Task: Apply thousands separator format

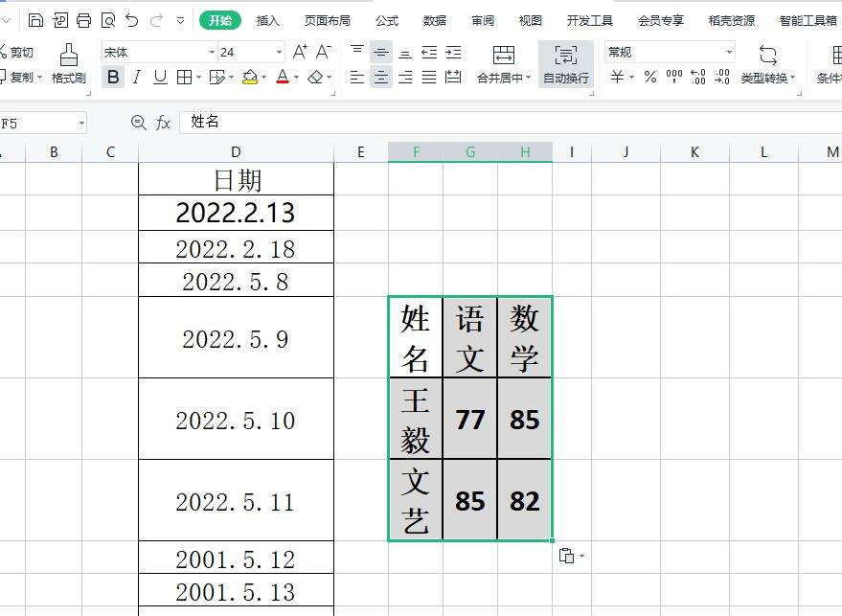Action: [x=674, y=77]
